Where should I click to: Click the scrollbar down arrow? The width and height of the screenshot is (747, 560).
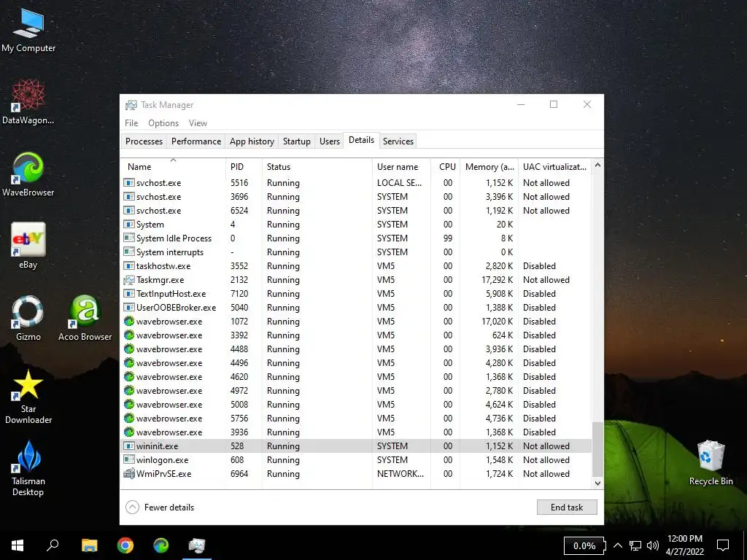(597, 483)
